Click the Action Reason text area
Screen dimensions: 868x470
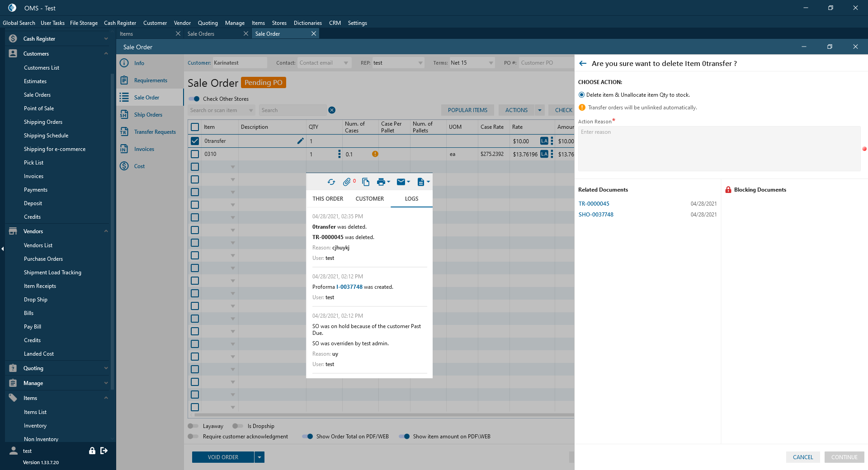coord(719,149)
